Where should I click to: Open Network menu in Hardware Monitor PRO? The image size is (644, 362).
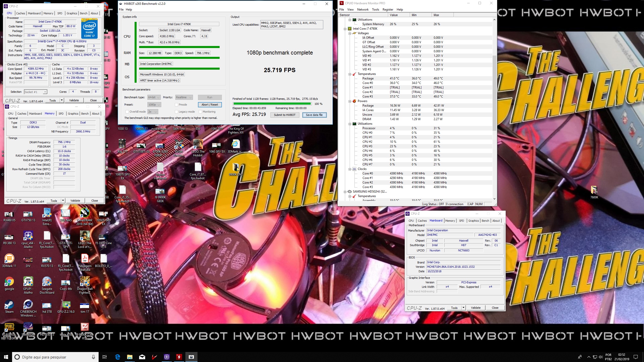pos(363,10)
